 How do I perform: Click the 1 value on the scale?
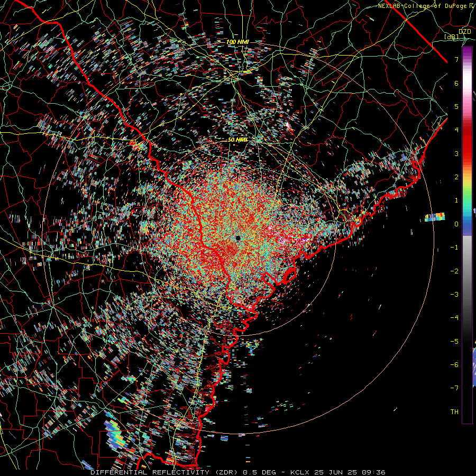click(456, 200)
